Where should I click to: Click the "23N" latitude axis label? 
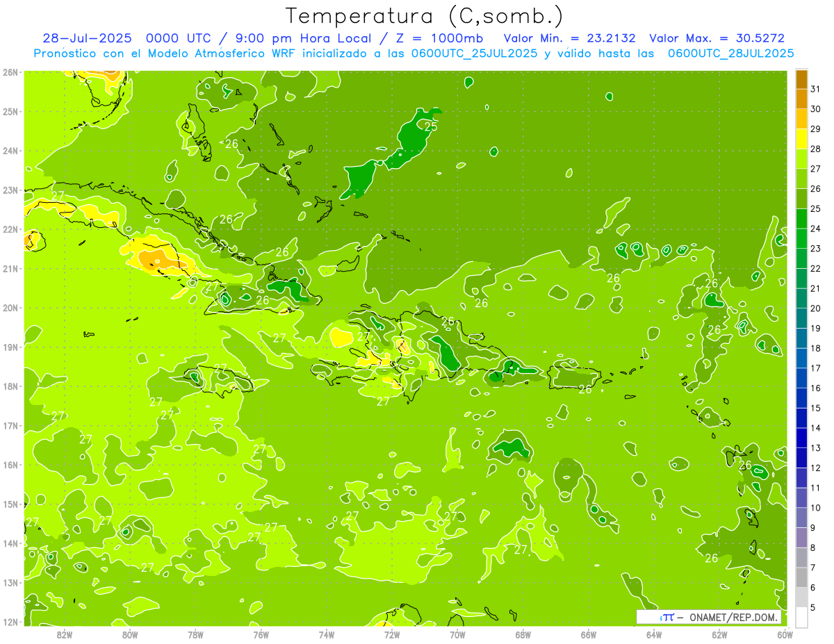tap(10, 190)
